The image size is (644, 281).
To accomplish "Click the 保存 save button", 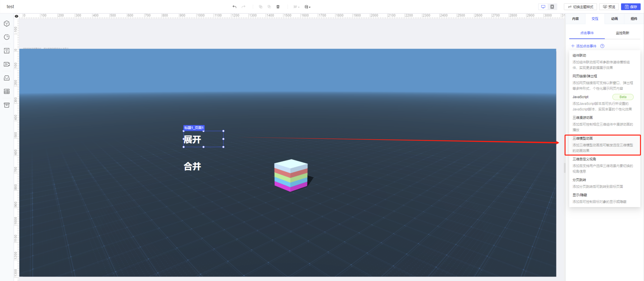I will click(631, 7).
